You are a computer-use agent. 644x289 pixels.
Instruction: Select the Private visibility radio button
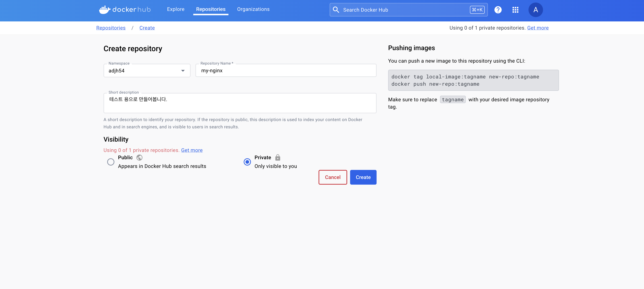[247, 162]
